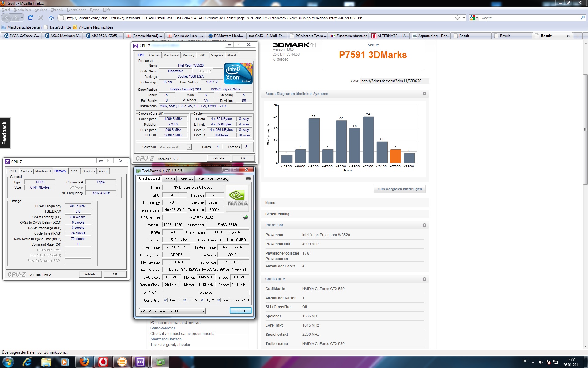The image size is (588, 368).
Task: Click the volume speaker tray icon
Action: click(x=541, y=362)
